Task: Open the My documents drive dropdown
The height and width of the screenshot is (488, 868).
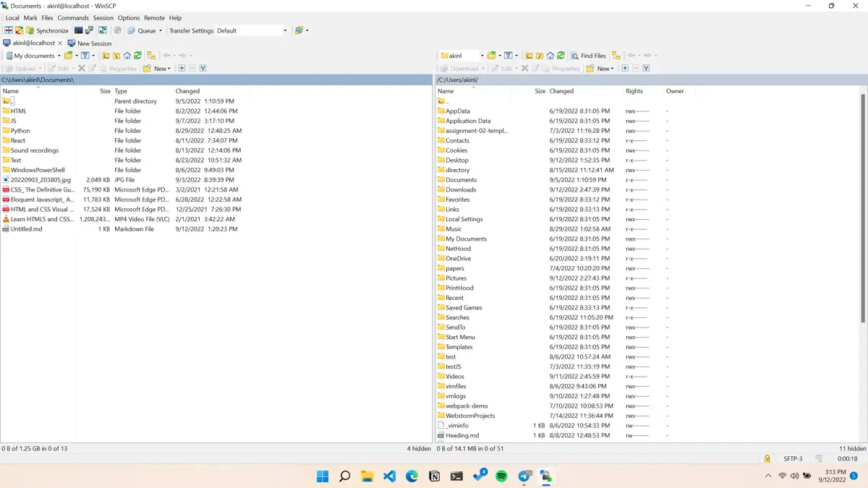Action: pos(59,56)
